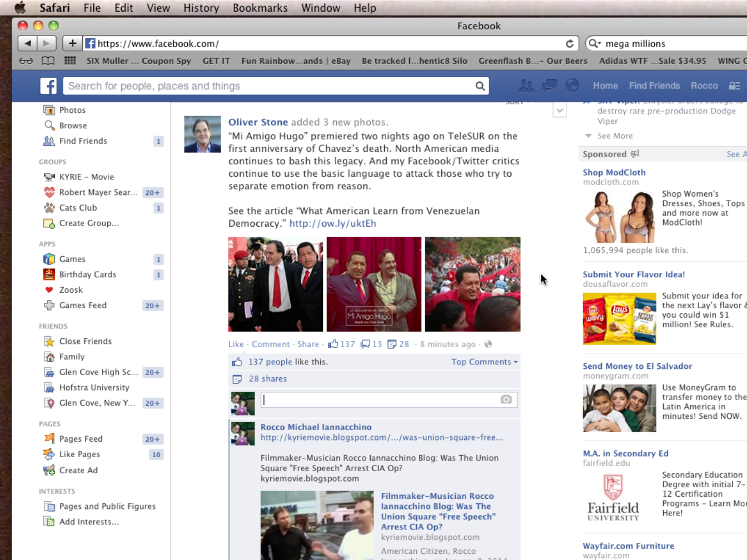Click Add Interests in the sidebar
This screenshot has width=747, height=560.
89,522
